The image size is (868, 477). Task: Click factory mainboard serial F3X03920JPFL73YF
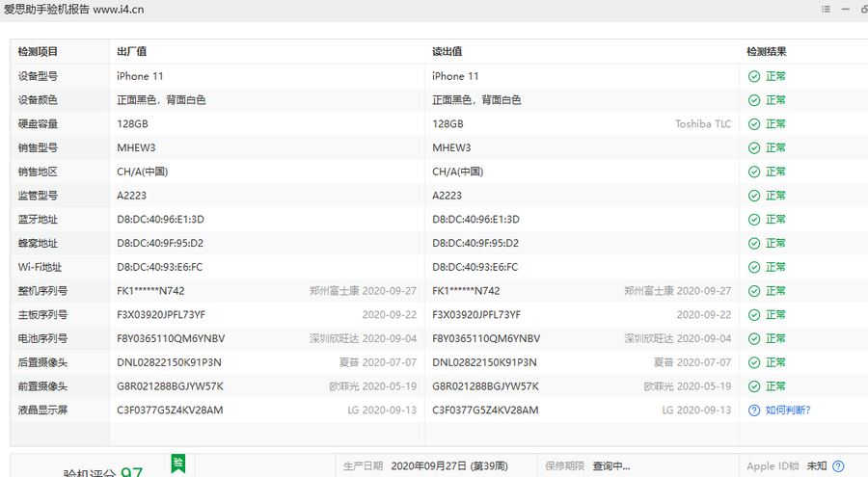pyautogui.click(x=161, y=315)
